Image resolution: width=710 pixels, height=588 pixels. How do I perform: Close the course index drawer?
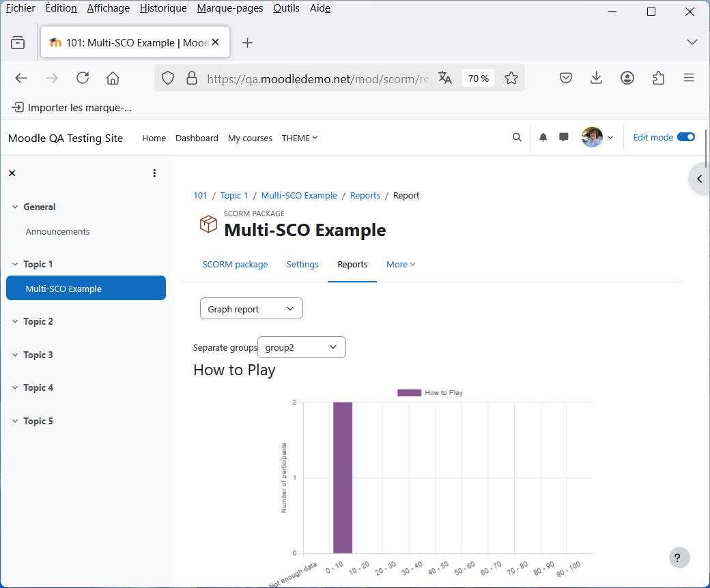click(x=12, y=173)
